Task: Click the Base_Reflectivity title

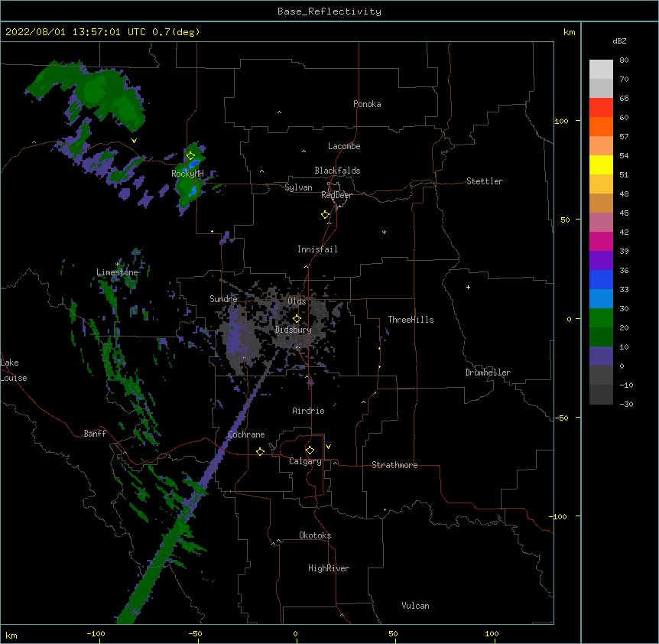Action: point(329,11)
